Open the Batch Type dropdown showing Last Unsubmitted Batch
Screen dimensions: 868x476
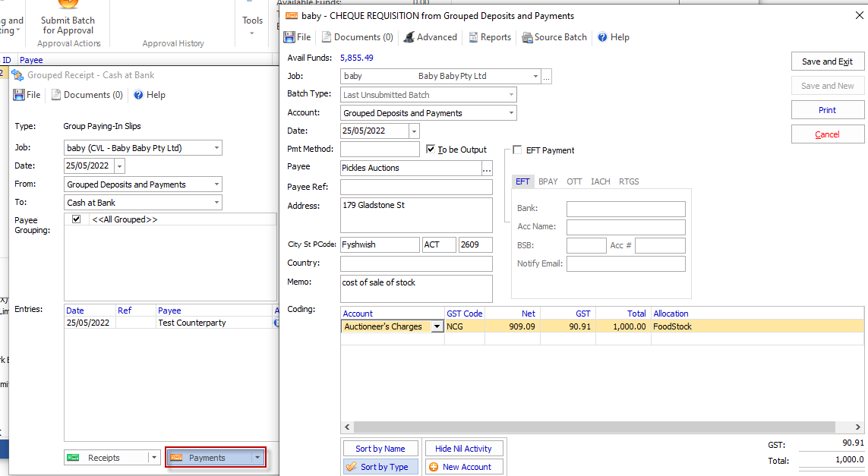tap(510, 94)
